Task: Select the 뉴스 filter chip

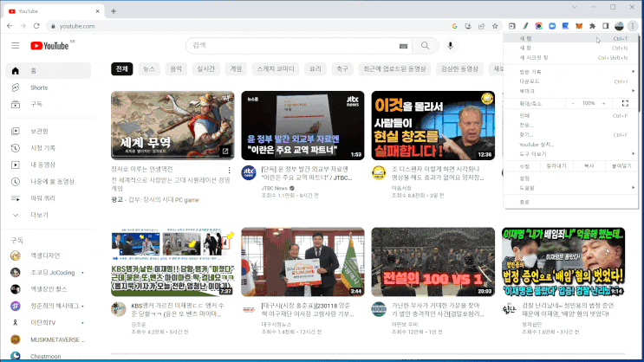Action: [149, 69]
